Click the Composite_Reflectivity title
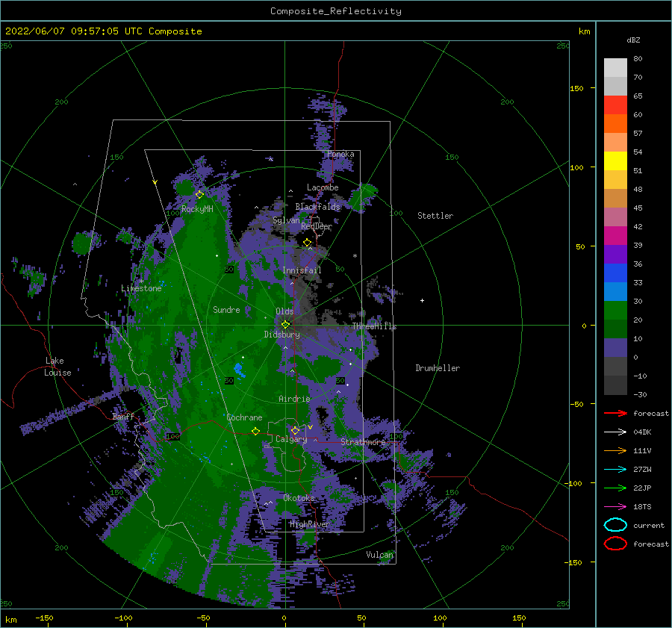Image resolution: width=672 pixels, height=628 pixels. coord(335,11)
